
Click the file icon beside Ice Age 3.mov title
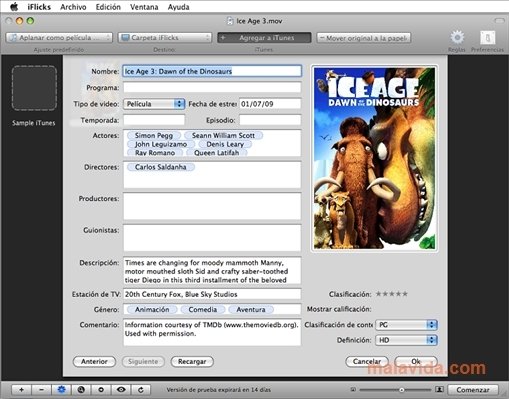click(230, 21)
